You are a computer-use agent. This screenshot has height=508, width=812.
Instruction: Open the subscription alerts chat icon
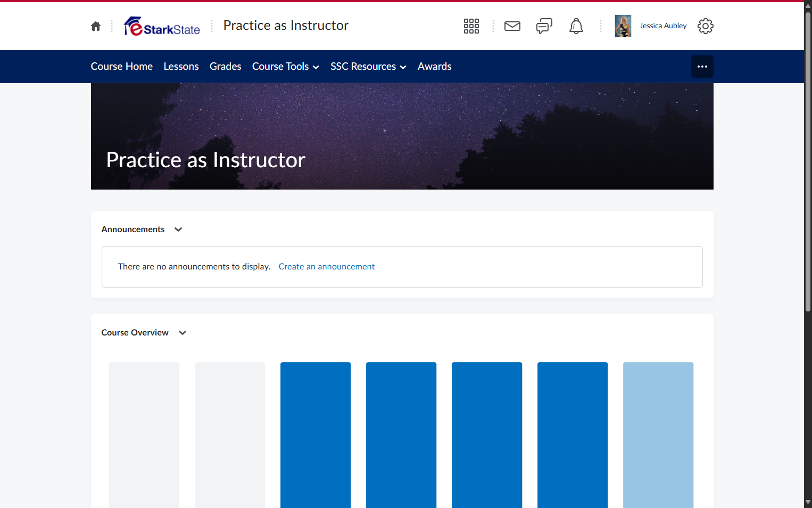544,26
